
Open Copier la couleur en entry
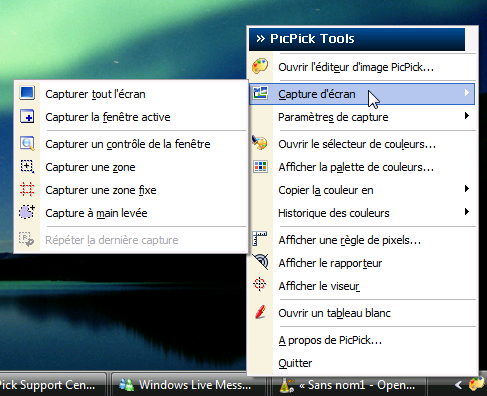pos(362,190)
